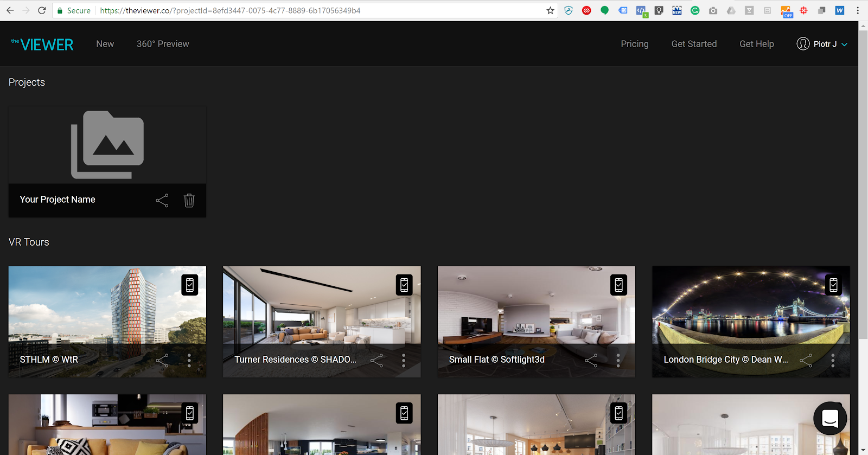Open more options for London Bridge City tour
Image resolution: width=868 pixels, height=455 pixels.
[x=833, y=360]
